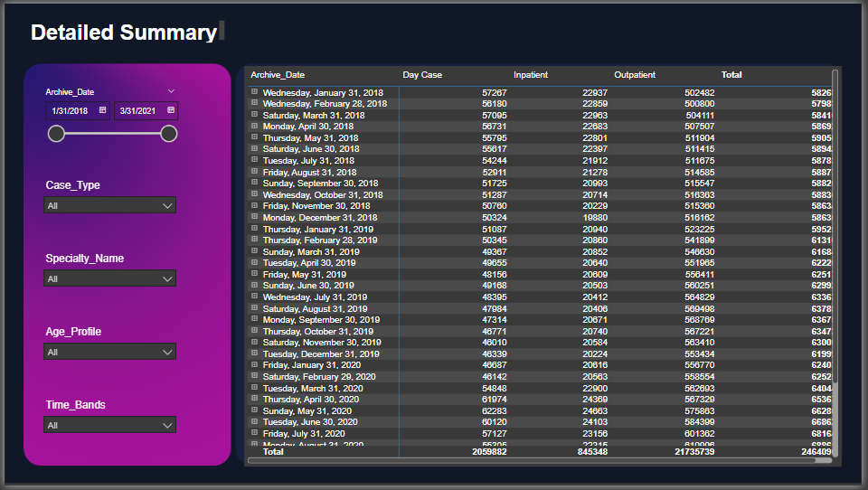Select the Outpatient value 502482
The height and width of the screenshot is (490, 868).
tap(699, 92)
